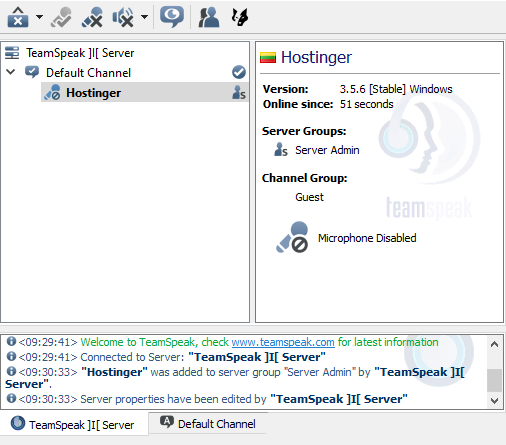Viewport: 506px width, 445px height.
Task: Click the wolf head overlay toolbar icon
Action: click(240, 17)
